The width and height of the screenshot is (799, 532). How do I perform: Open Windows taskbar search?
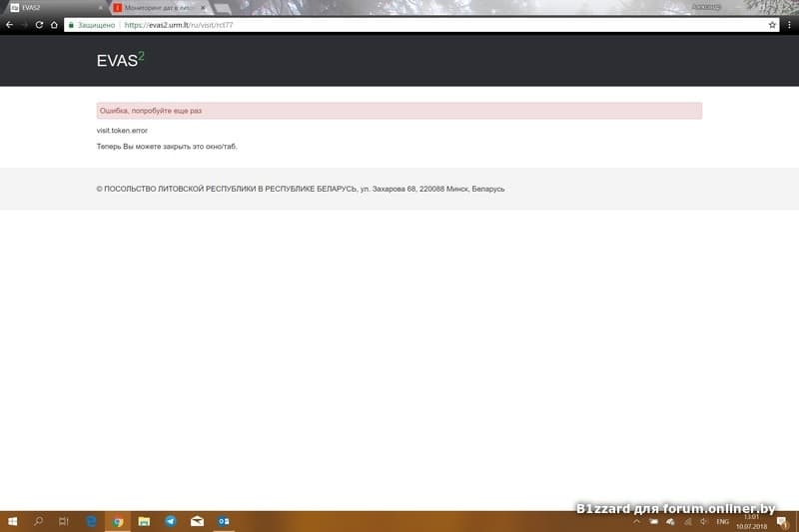38,521
